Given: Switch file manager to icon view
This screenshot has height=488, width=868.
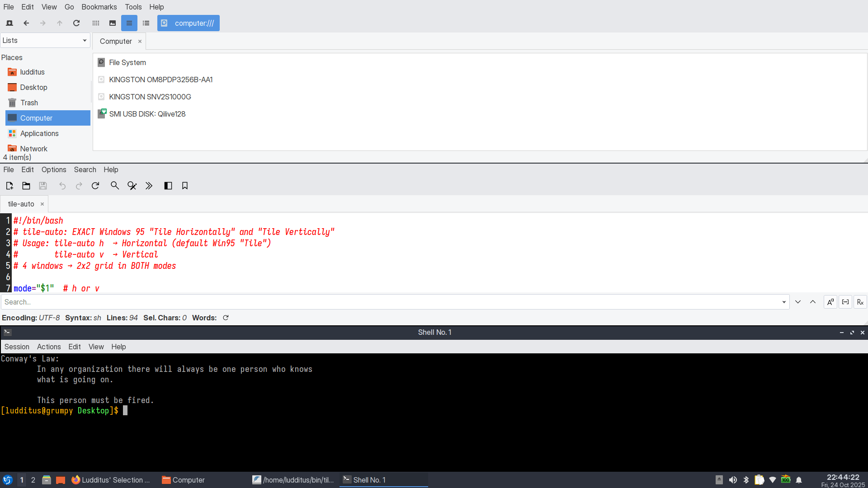Looking at the screenshot, I should [96, 23].
